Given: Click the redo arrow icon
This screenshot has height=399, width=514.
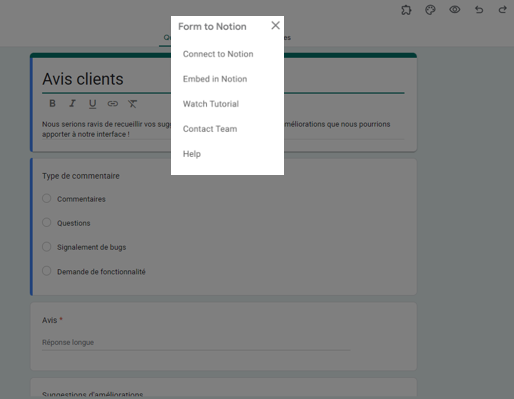Looking at the screenshot, I should [503, 10].
